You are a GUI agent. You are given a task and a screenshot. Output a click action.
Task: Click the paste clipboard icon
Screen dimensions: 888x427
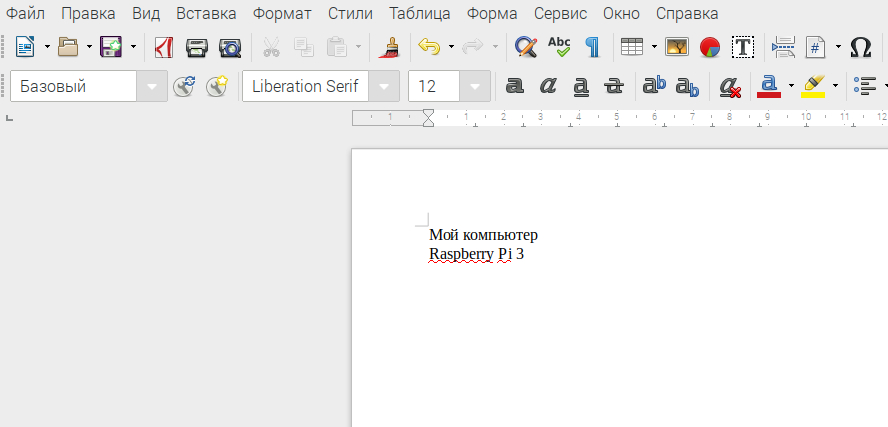pos(336,47)
